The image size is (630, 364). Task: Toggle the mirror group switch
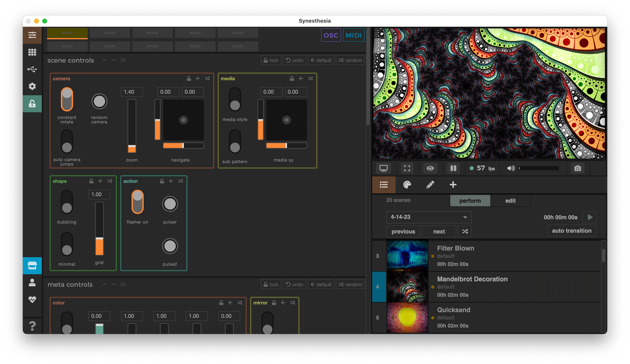(x=267, y=323)
